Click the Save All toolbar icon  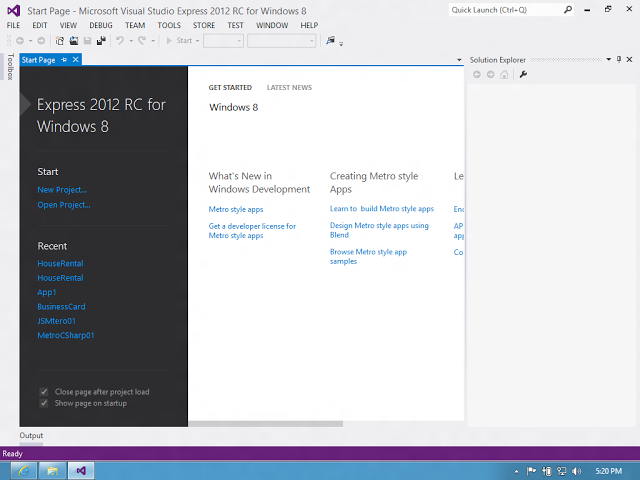(x=101, y=41)
